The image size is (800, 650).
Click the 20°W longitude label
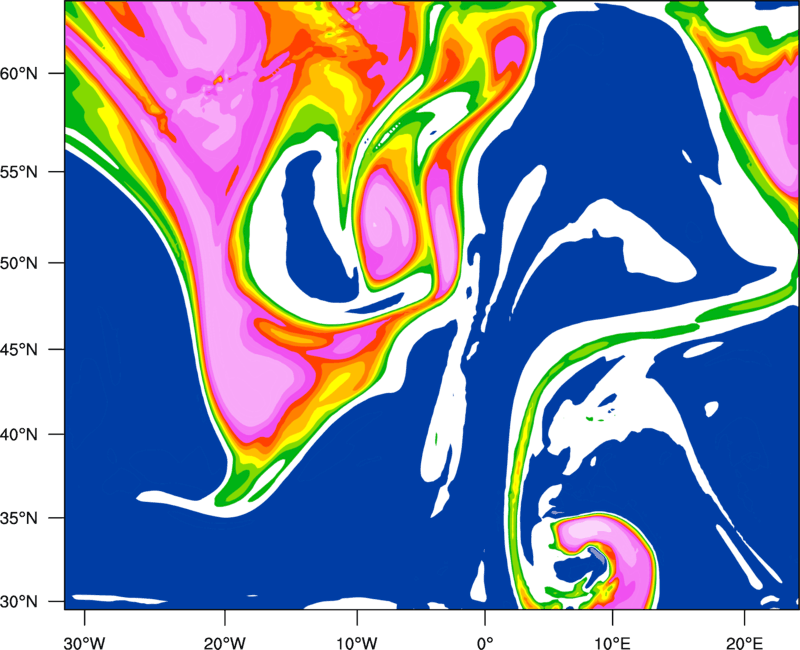tap(225, 643)
